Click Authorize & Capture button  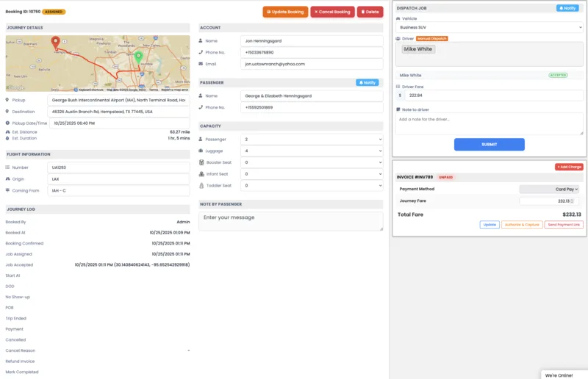coord(522,225)
